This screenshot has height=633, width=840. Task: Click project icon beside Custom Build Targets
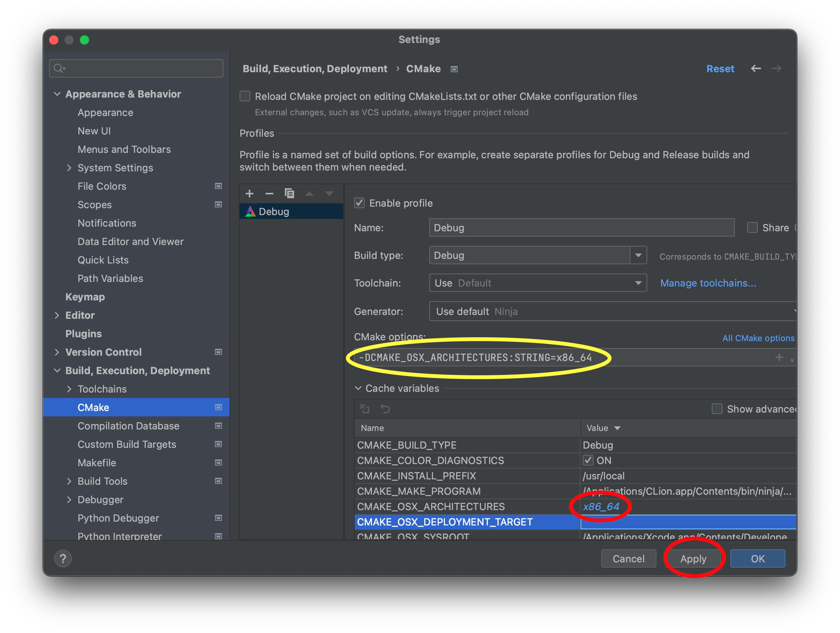click(x=218, y=444)
